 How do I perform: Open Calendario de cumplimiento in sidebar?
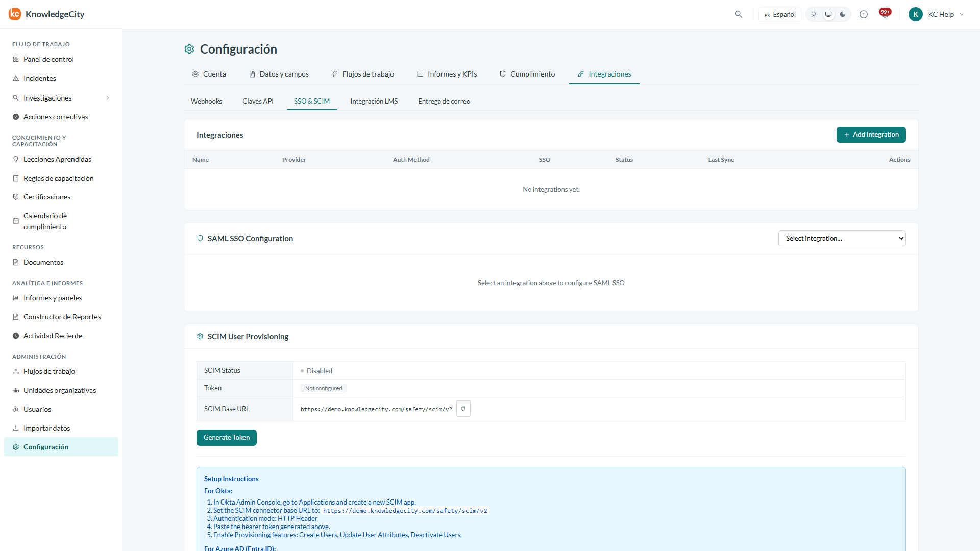[x=61, y=221]
